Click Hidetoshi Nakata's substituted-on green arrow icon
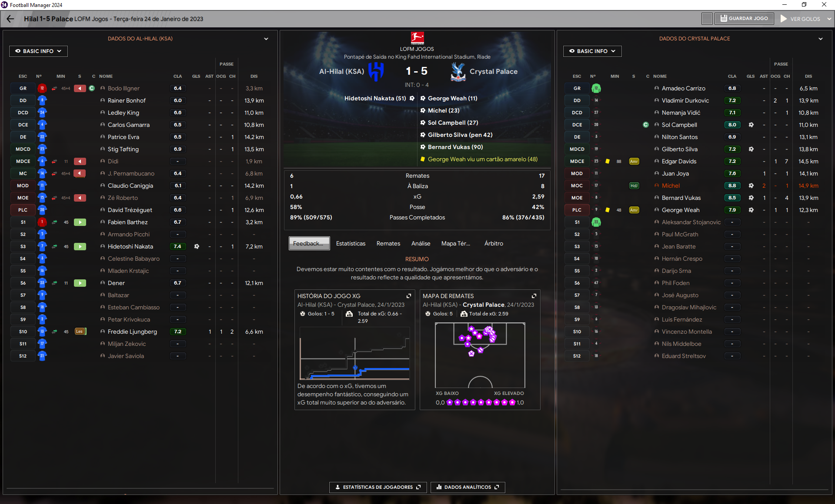 (x=80, y=246)
